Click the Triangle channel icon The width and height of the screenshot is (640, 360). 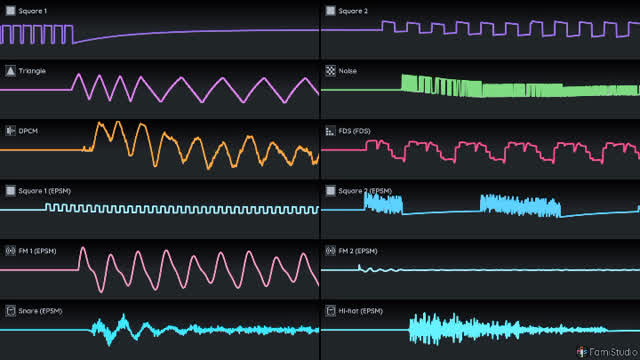[10, 71]
